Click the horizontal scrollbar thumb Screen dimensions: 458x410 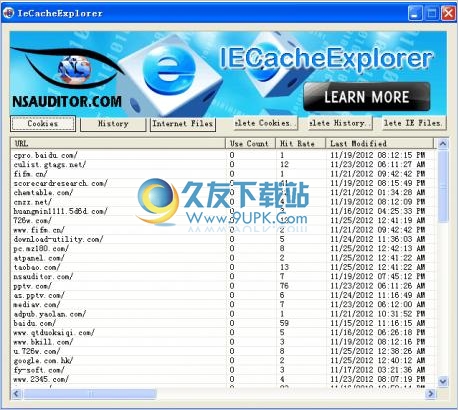point(89,394)
